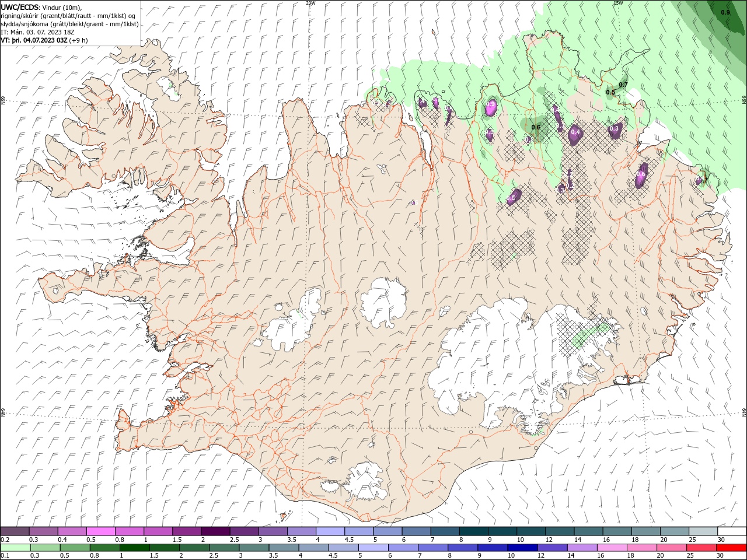This screenshot has width=747, height=560.
Task: Select the violet 14 swatch in lower legend
Action: pos(581,548)
